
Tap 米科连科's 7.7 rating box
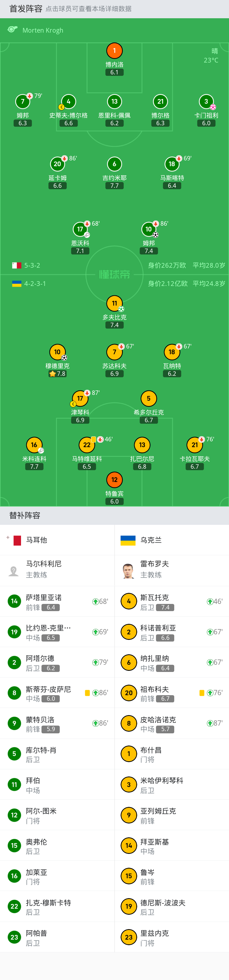click(34, 466)
